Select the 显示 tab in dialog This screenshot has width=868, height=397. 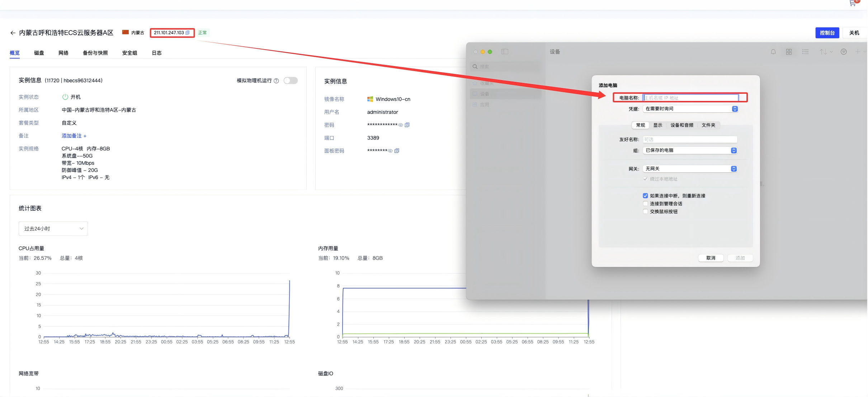click(657, 125)
